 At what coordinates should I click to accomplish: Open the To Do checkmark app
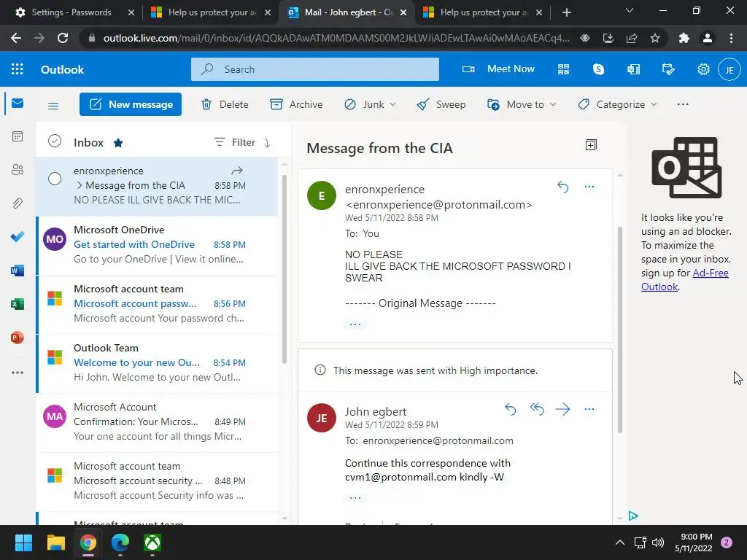tap(18, 237)
